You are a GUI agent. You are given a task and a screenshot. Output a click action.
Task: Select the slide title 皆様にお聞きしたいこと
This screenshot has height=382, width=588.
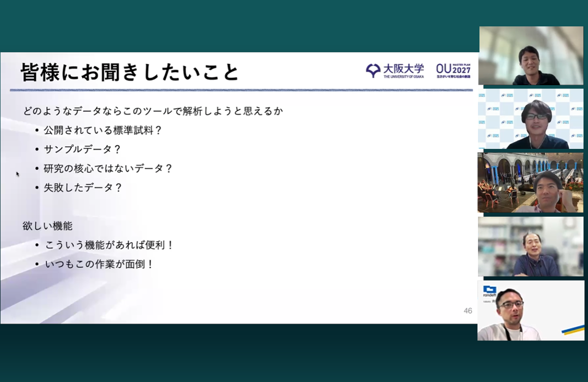point(130,72)
